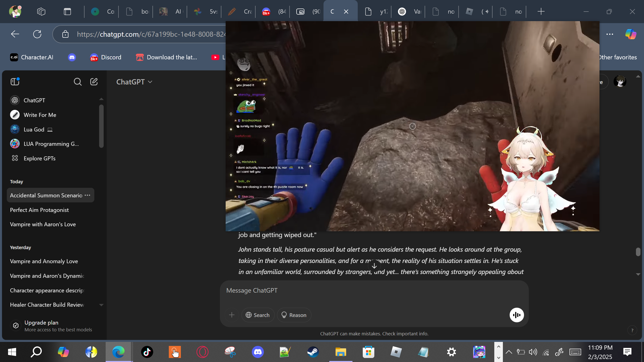Open Windows taskbar search

[x=36, y=352]
